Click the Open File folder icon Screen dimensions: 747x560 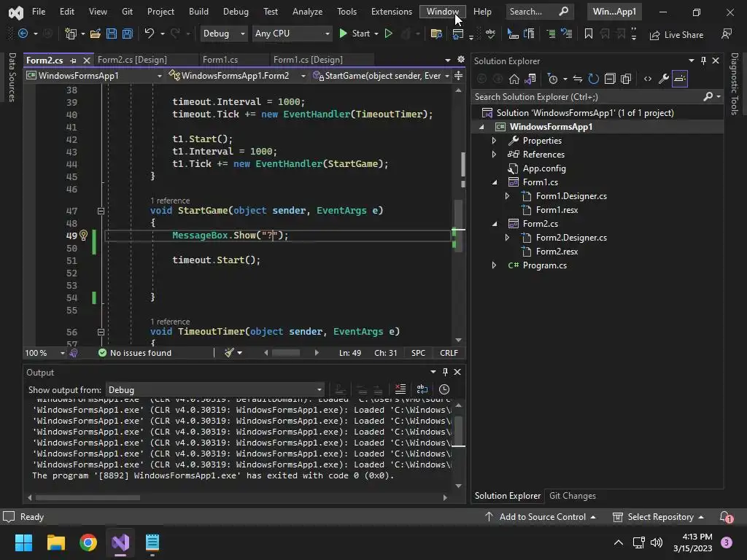pos(96,34)
